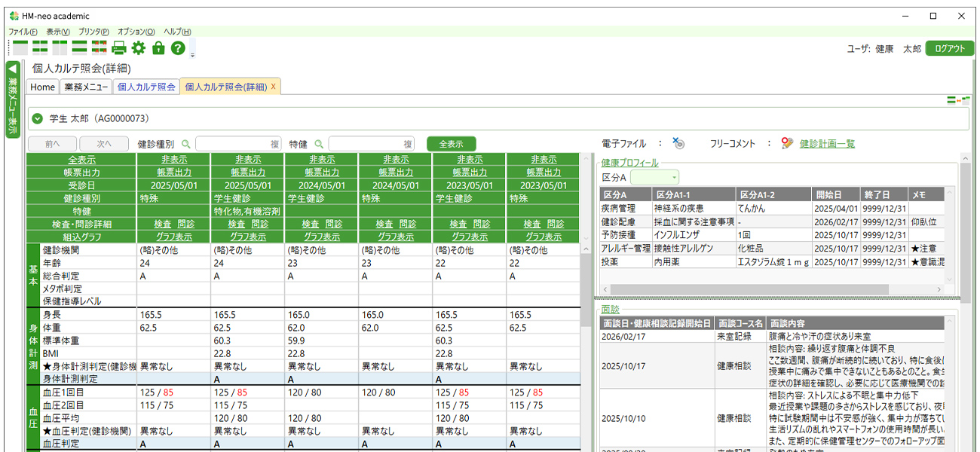
Task: Switch to the 業務メニュー tab
Action: pos(86,87)
